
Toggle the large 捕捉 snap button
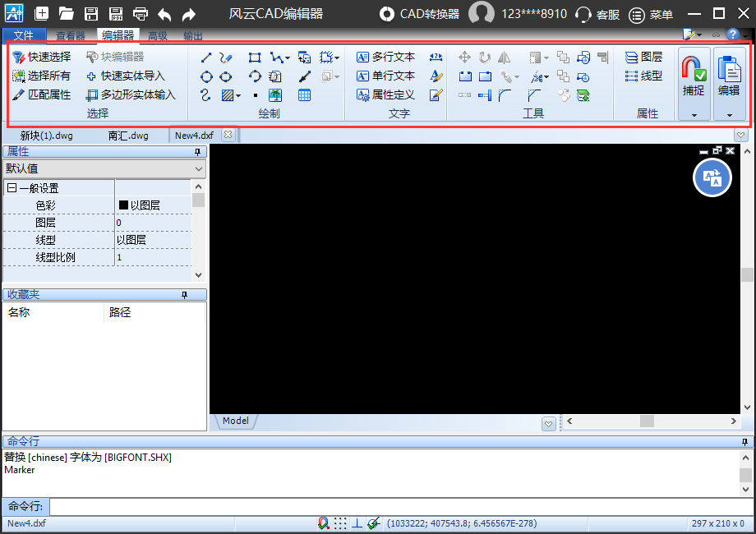pyautogui.click(x=694, y=76)
